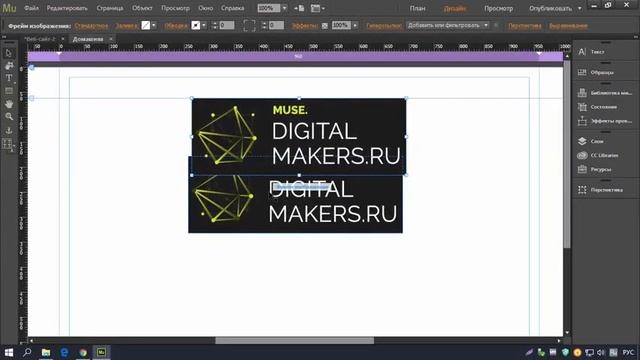The image size is (640, 360).
Task: Select the Selection arrow tool
Action: point(9,53)
